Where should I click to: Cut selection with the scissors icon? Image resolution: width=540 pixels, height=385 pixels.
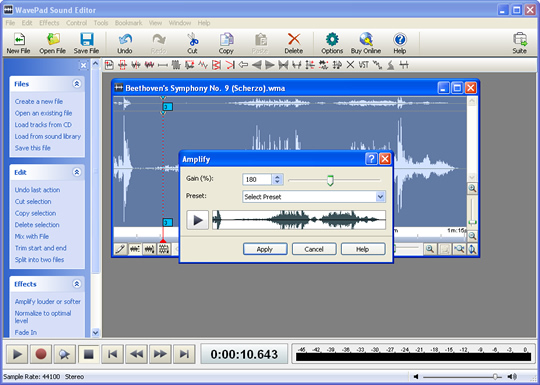(193, 43)
